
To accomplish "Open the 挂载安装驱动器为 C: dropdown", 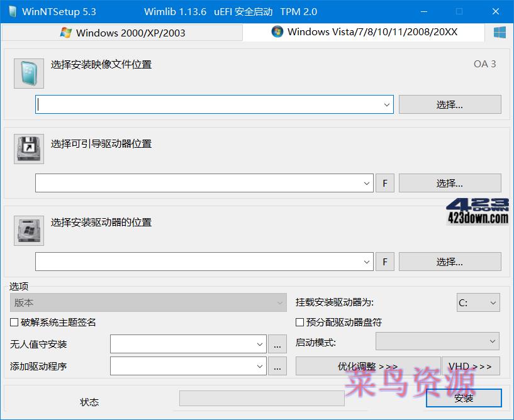I will point(478,302).
